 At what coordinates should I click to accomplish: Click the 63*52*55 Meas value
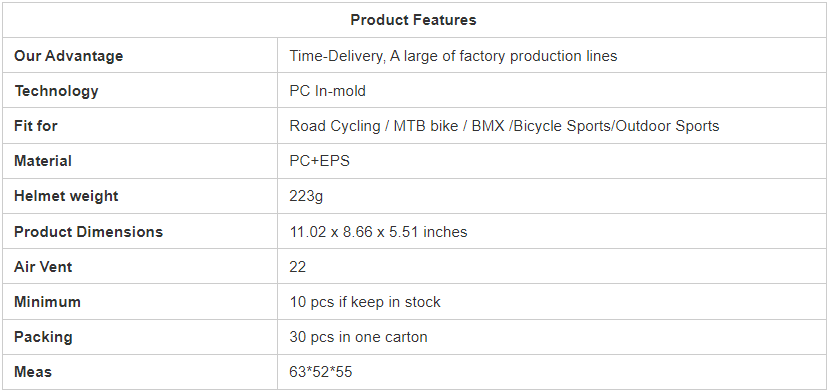point(321,372)
